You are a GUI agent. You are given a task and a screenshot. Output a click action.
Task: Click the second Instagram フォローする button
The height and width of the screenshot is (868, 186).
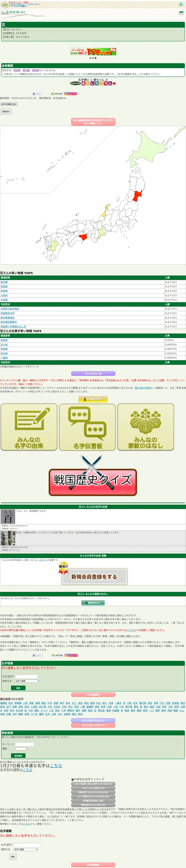(71, 655)
